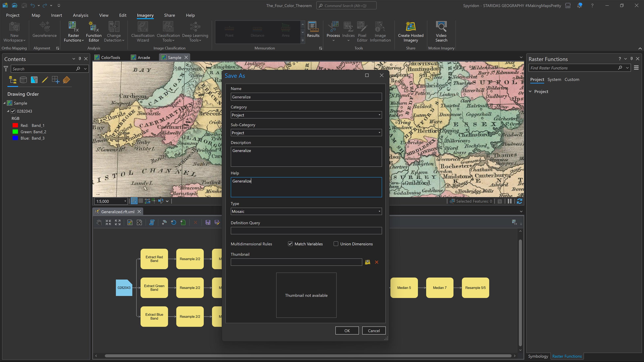Image resolution: width=644 pixels, height=362 pixels.
Task: Select the Image Information tool
Action: [x=380, y=32]
